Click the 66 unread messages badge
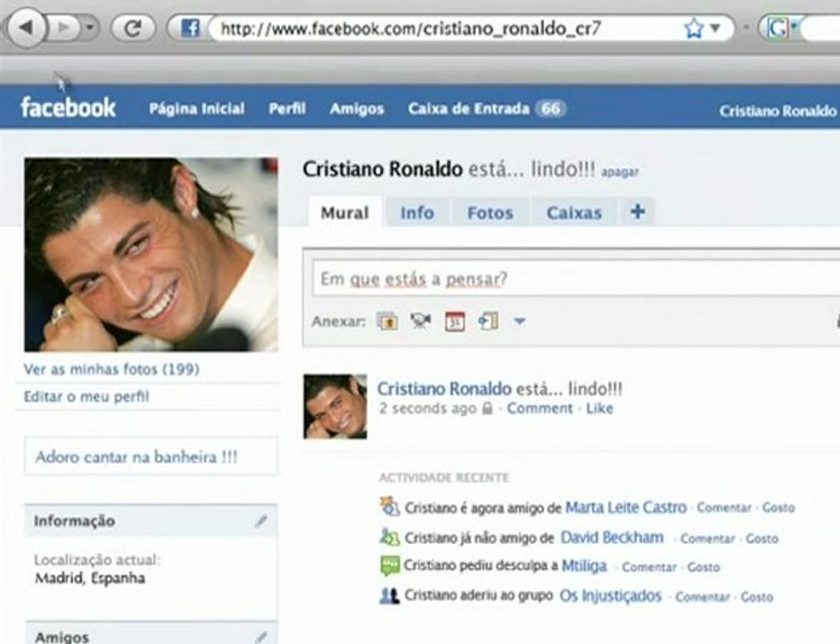The image size is (840, 644). point(551,109)
